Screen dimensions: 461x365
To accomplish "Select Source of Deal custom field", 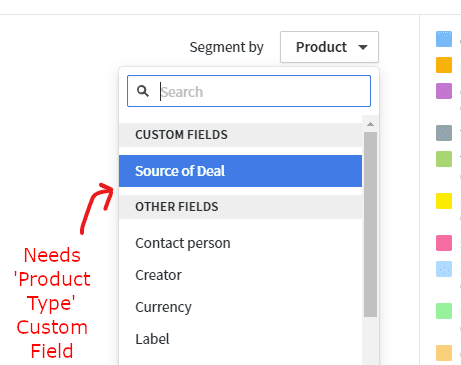I will tap(240, 171).
